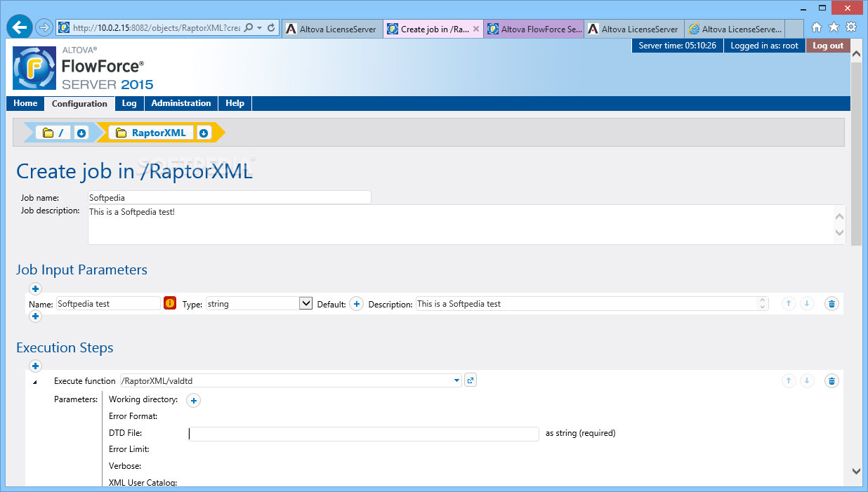Switch to Altova FlowForce Se... browser tab
868x492 pixels.
click(x=534, y=29)
